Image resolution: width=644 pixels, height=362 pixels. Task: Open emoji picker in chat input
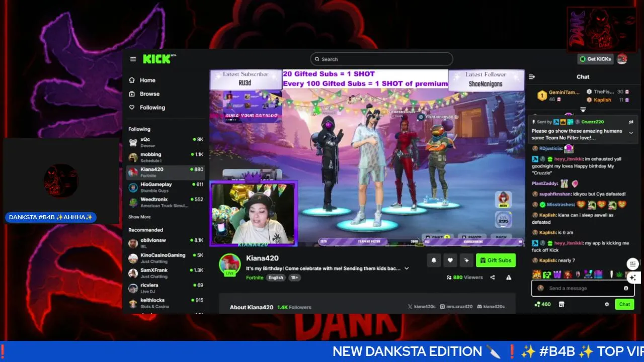point(626,288)
